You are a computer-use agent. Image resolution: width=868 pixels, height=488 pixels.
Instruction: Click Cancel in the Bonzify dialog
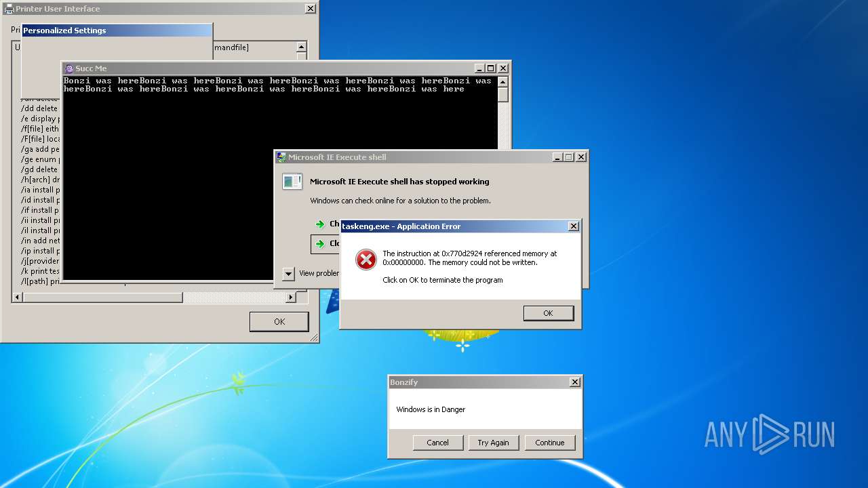pyautogui.click(x=437, y=443)
